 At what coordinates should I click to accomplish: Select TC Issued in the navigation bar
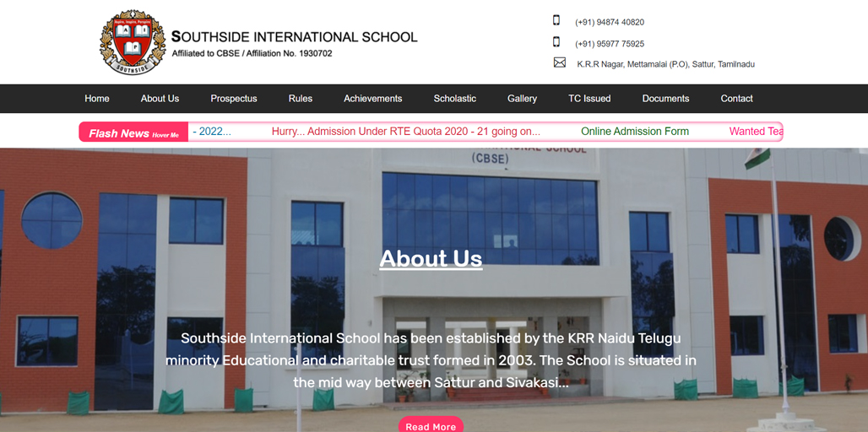click(x=589, y=99)
